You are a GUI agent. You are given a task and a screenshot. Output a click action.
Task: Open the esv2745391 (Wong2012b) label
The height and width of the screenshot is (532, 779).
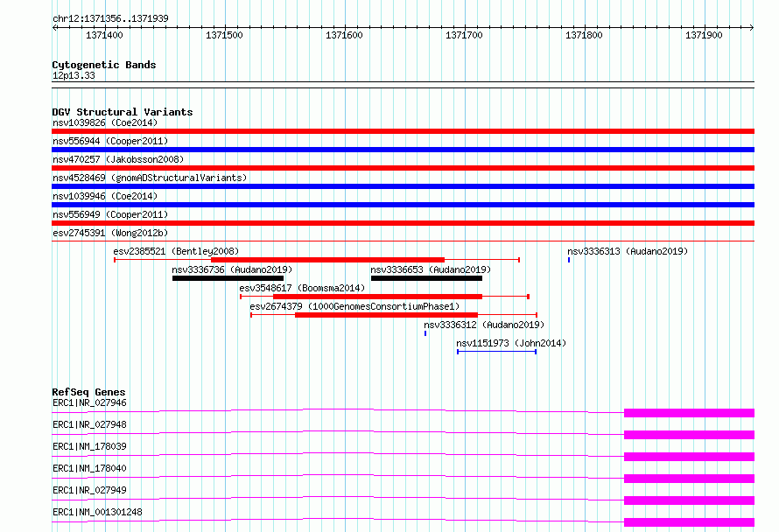point(110,233)
